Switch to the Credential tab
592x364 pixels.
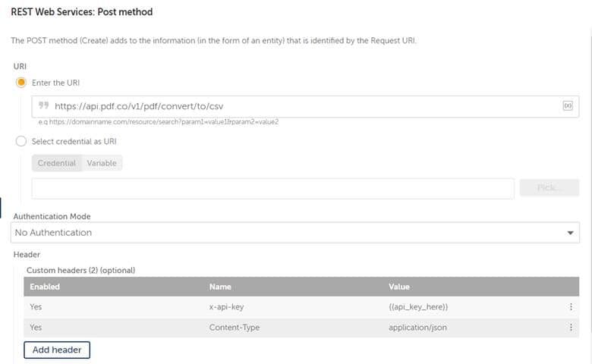[x=57, y=163]
